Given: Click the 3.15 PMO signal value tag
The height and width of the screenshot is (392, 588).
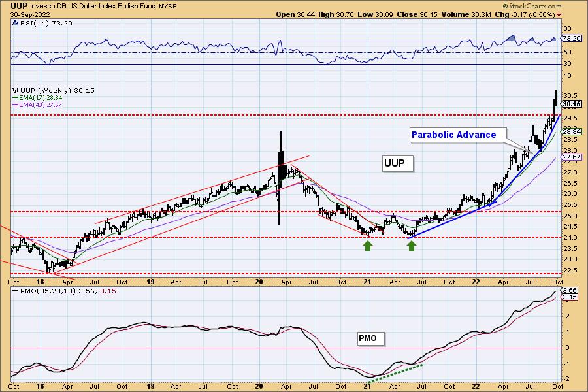Looking at the screenshot, I should pos(570,297).
